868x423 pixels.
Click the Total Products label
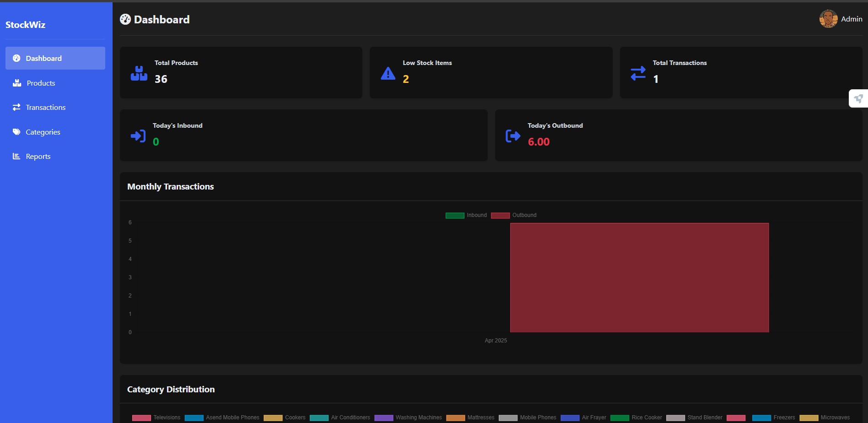pos(176,63)
